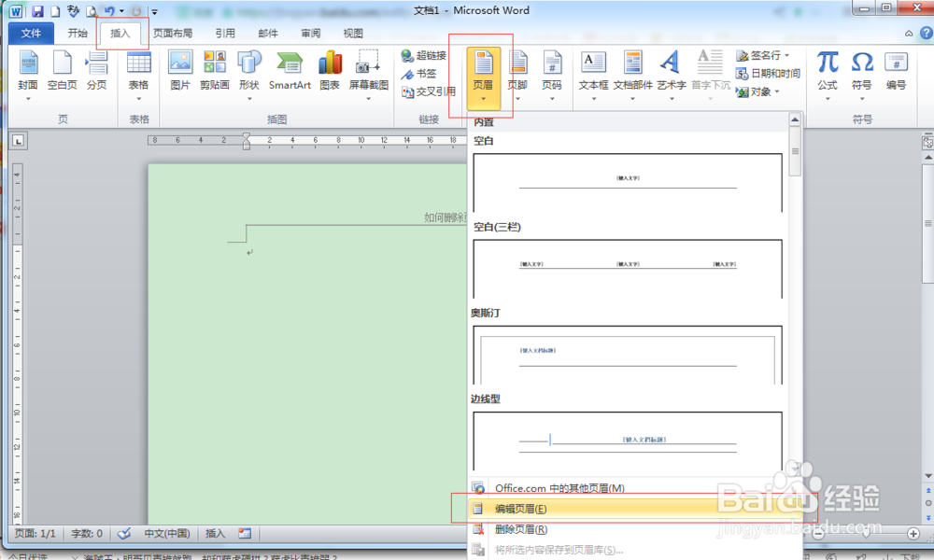Insert a cross-reference (交叉引用)
Screen dimensions: 934x560
429,91
